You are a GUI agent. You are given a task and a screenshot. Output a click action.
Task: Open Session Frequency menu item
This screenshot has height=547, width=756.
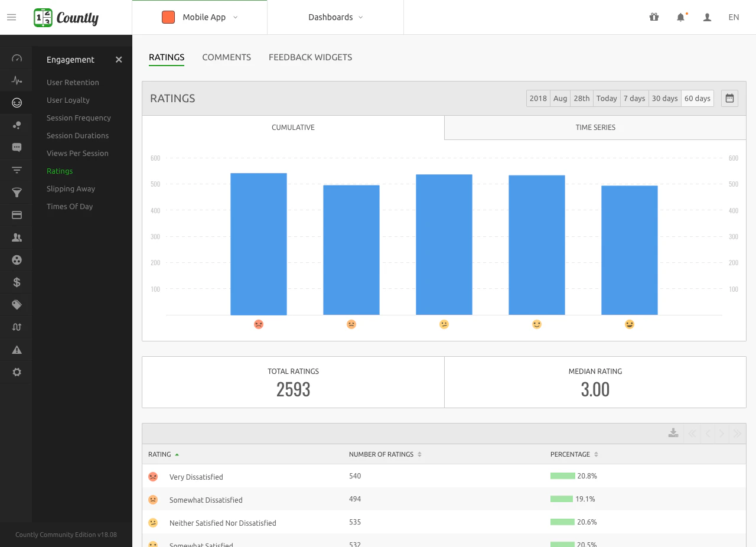[x=79, y=118]
